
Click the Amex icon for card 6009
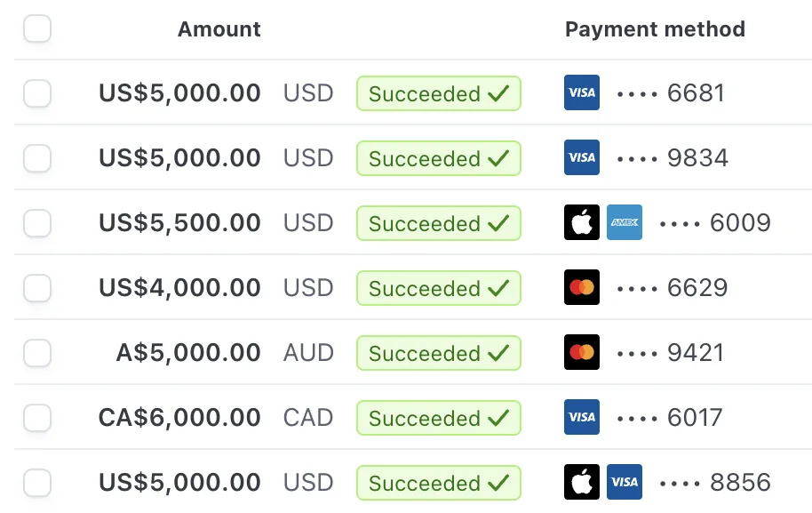click(x=625, y=222)
